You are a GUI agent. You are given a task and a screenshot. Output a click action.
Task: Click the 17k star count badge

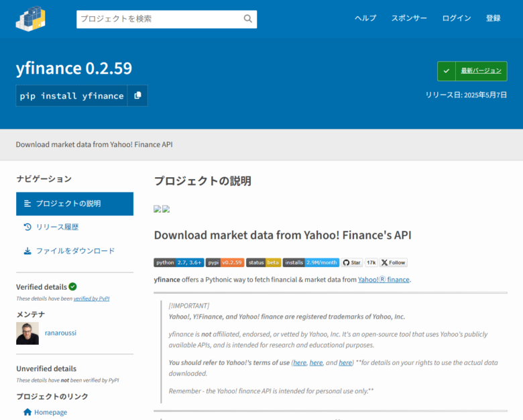click(x=371, y=262)
